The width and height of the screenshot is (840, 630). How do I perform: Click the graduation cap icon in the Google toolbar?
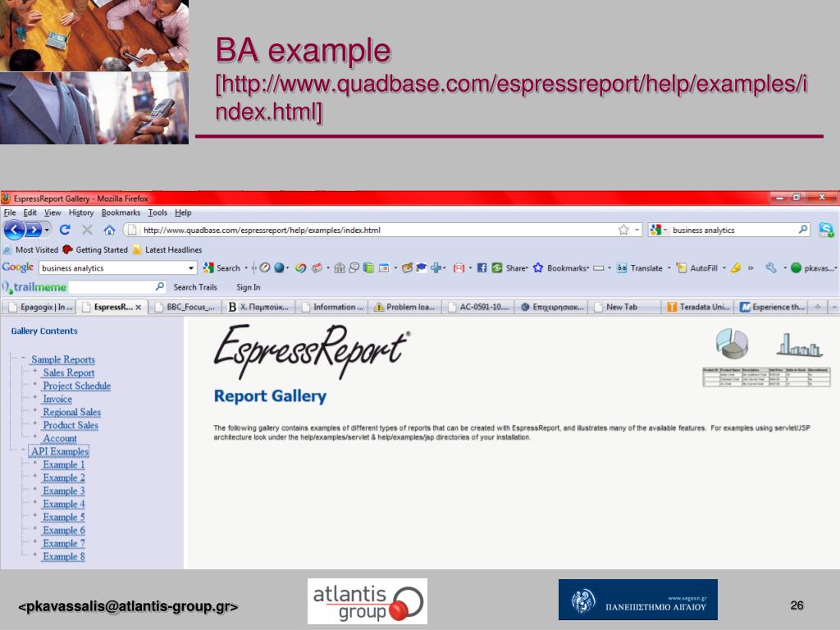point(422,268)
